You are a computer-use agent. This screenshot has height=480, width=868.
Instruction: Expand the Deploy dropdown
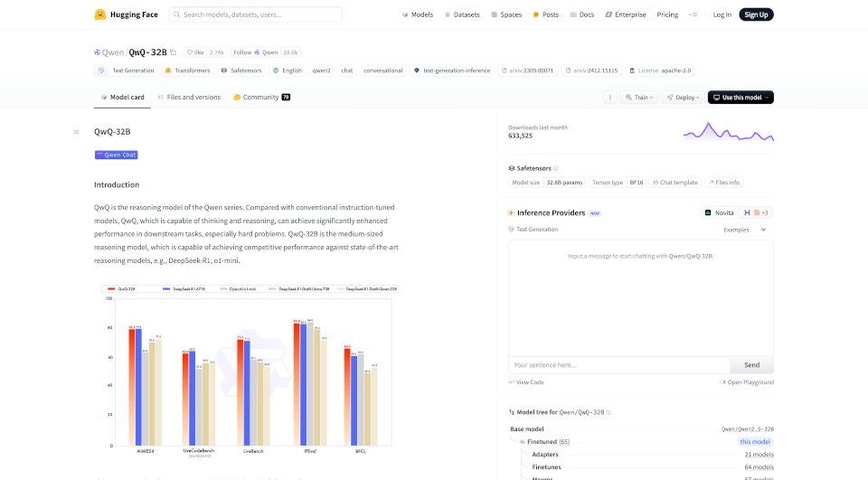[684, 98]
